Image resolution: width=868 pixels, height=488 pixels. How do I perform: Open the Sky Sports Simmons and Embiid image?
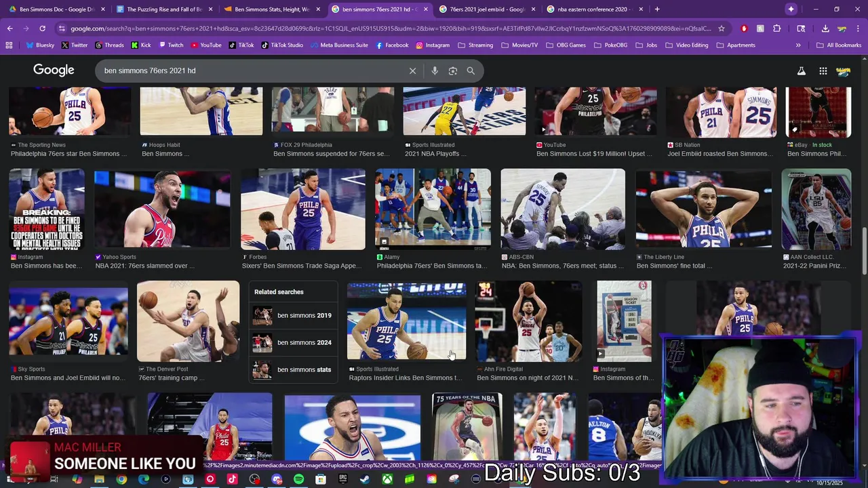68,321
